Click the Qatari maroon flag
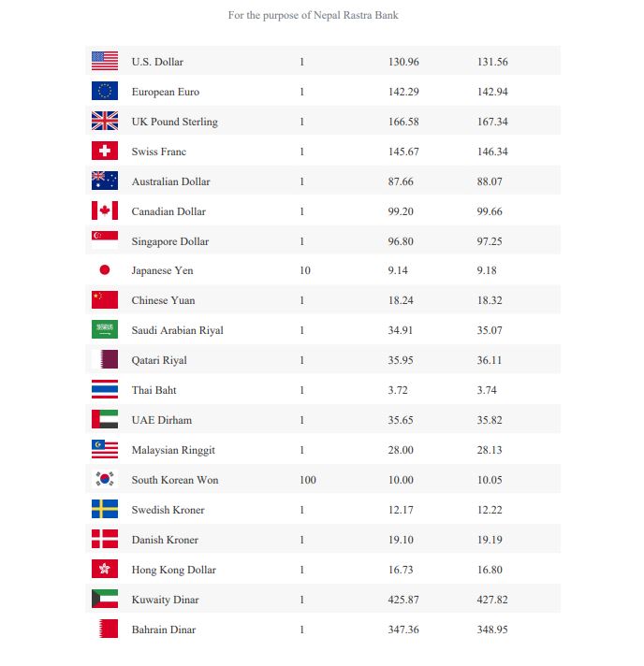The width and height of the screenshot is (644, 666). [105, 359]
